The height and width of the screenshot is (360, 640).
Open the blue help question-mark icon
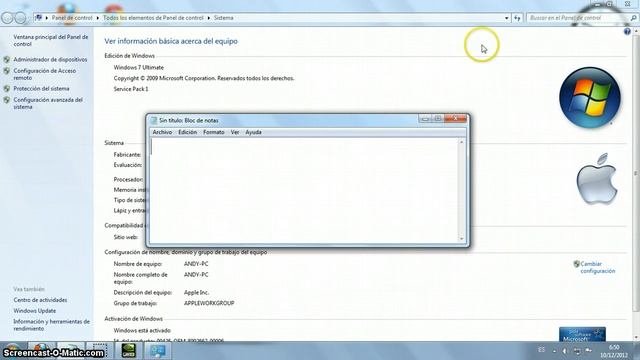pyautogui.click(x=627, y=32)
